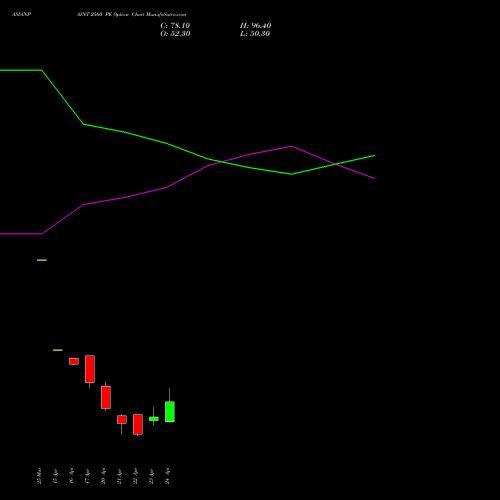
Task: Click the 22 Apr date axis label
Action: click(x=135, y=476)
